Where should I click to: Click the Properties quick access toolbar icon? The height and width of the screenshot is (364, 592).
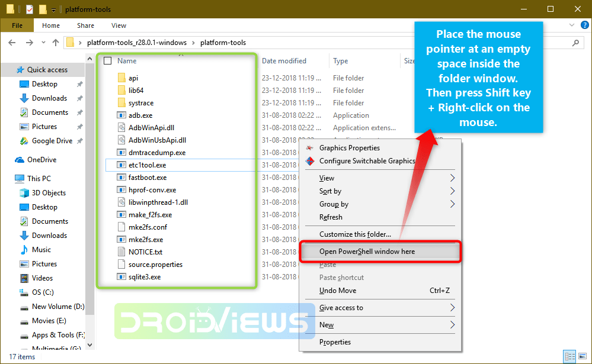point(30,9)
